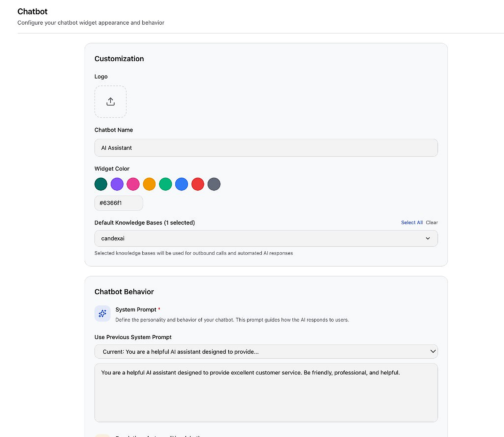The image size is (504, 437).
Task: Choose the orange widget color swatch
Action: (x=149, y=184)
